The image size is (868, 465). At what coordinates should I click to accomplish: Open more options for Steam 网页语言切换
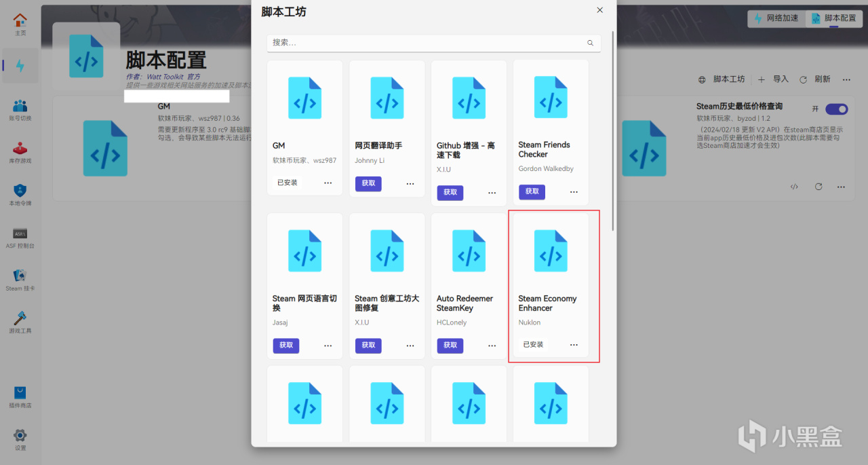[328, 345]
